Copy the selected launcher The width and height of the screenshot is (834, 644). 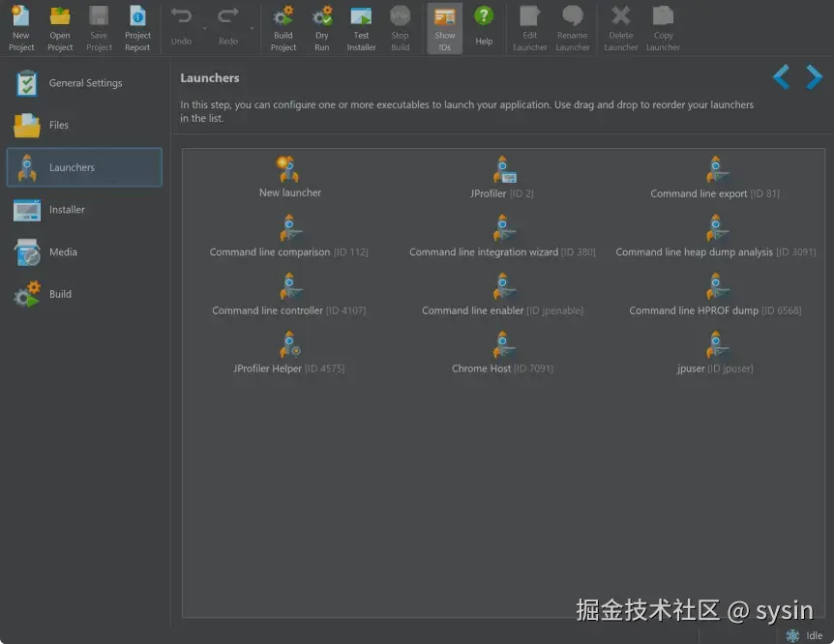663,27
